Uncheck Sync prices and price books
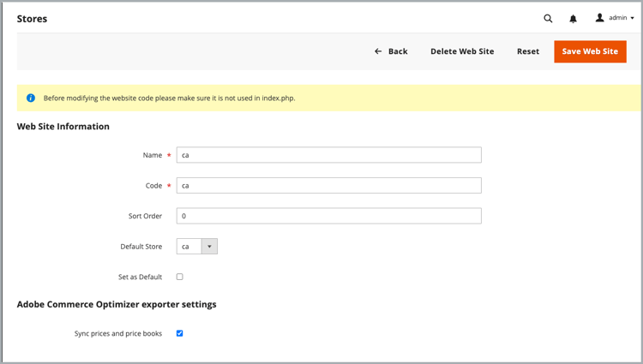Screen dimensions: 643x364 [180, 333]
